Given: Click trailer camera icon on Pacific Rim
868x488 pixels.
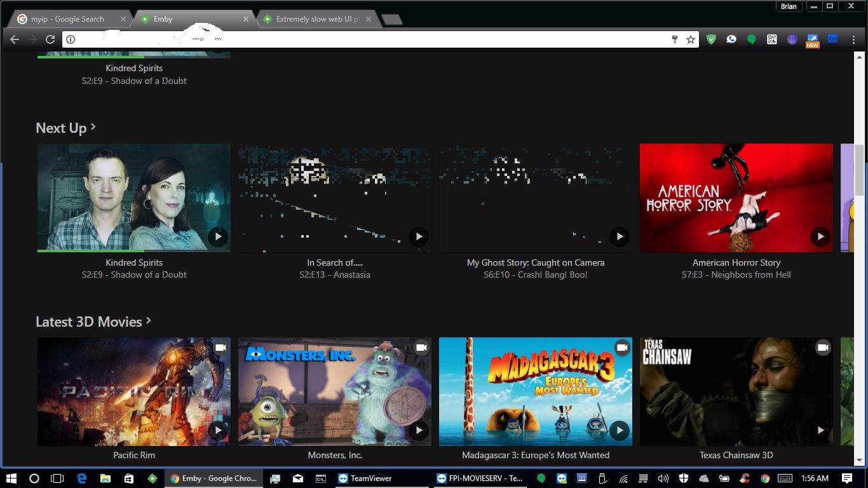Looking at the screenshot, I should coord(220,348).
